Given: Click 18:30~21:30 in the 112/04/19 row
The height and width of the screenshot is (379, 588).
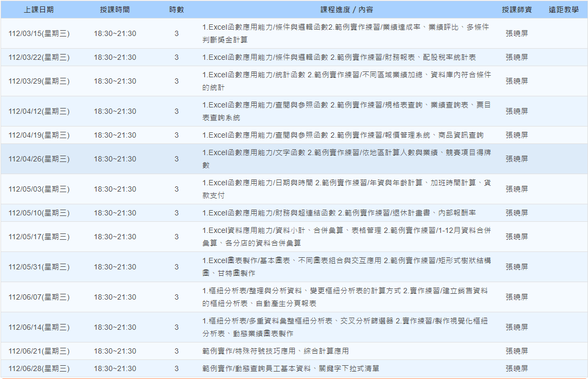Looking at the screenshot, I should pyautogui.click(x=115, y=135).
